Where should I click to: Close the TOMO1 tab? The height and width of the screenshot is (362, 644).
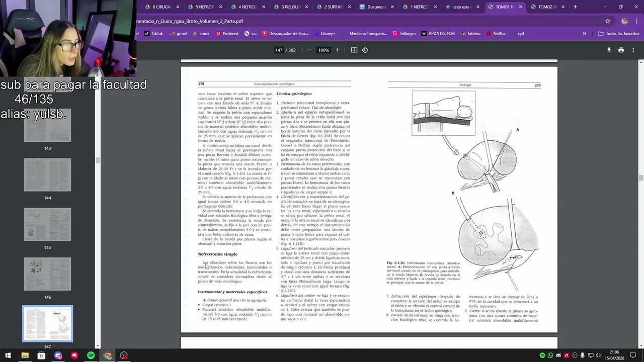(x=520, y=7)
